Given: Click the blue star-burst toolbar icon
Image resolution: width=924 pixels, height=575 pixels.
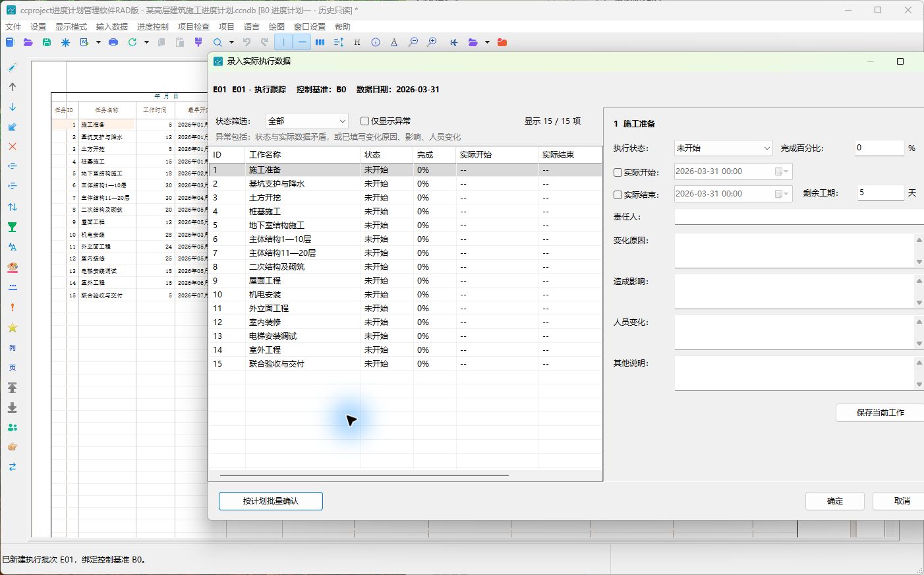Looking at the screenshot, I should coord(65,42).
